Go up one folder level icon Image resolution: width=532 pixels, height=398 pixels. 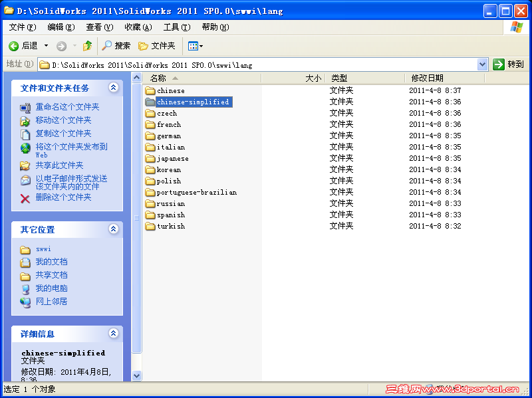tap(88, 46)
